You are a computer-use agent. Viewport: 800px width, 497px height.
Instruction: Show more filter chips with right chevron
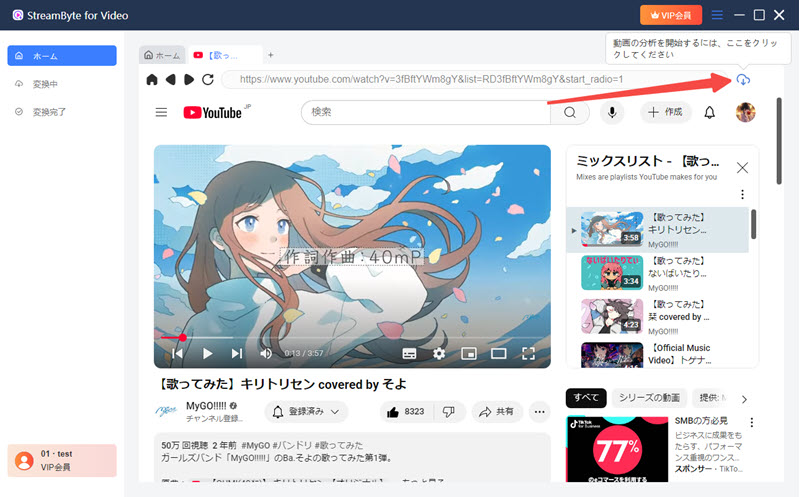click(x=744, y=399)
